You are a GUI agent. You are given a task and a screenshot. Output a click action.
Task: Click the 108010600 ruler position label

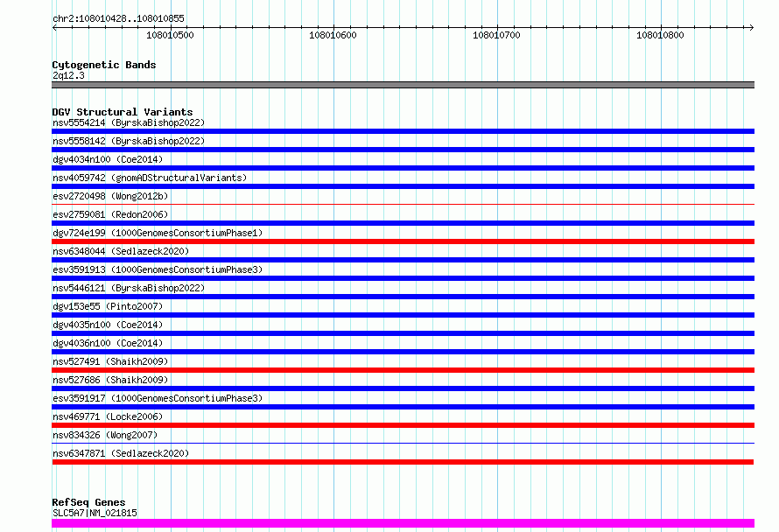pos(333,35)
